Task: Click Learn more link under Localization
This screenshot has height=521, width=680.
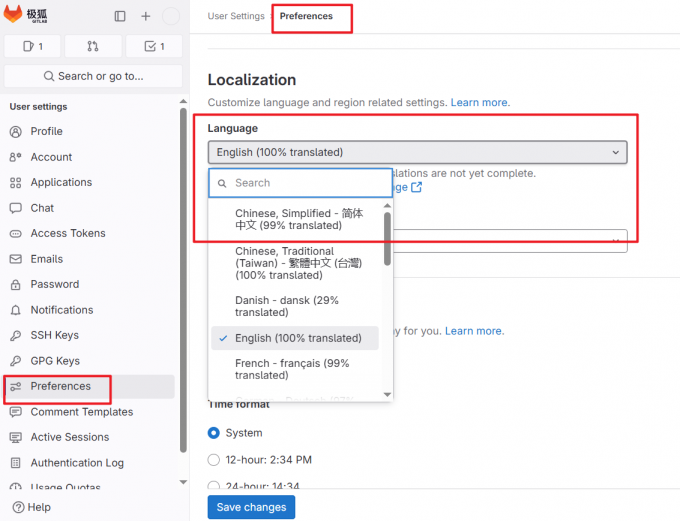Action: coord(480,102)
